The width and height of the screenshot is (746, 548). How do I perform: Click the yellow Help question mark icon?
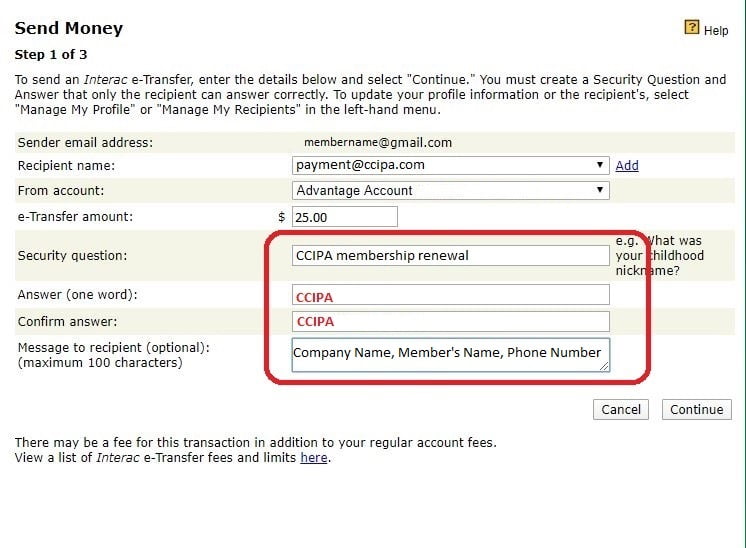pyautogui.click(x=691, y=27)
